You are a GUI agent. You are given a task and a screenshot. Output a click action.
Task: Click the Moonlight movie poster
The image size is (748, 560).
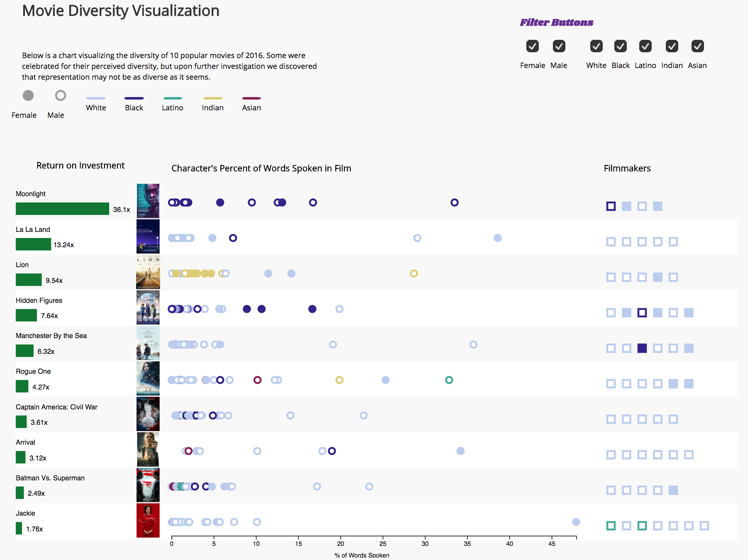[x=148, y=201]
